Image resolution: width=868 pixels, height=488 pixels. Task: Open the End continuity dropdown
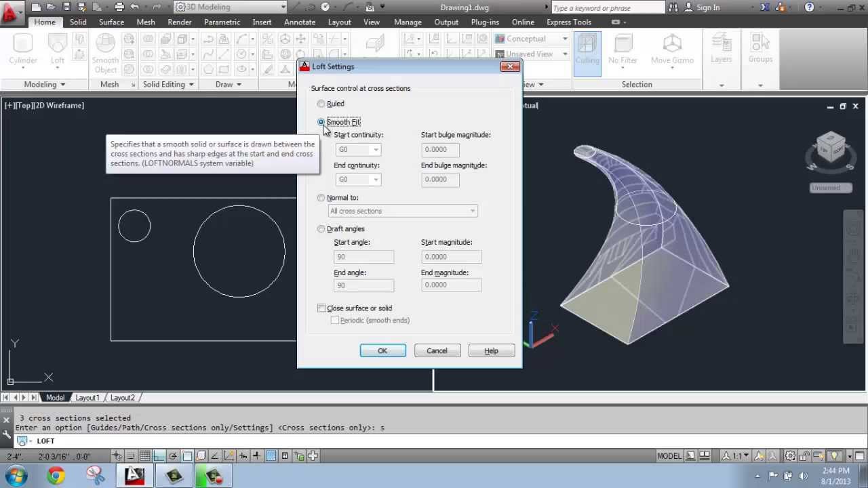(x=359, y=179)
